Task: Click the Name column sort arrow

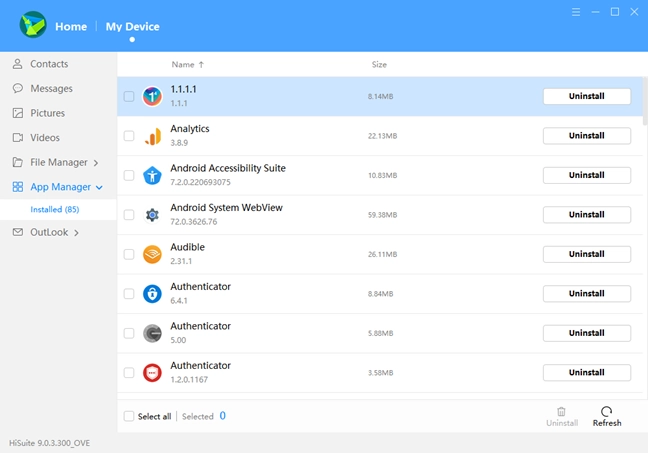Action: [201, 64]
